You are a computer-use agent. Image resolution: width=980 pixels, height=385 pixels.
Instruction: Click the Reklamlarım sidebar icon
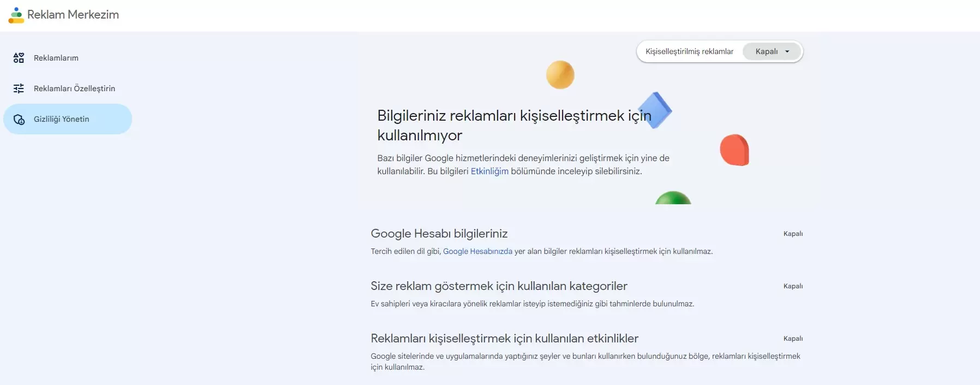click(19, 58)
